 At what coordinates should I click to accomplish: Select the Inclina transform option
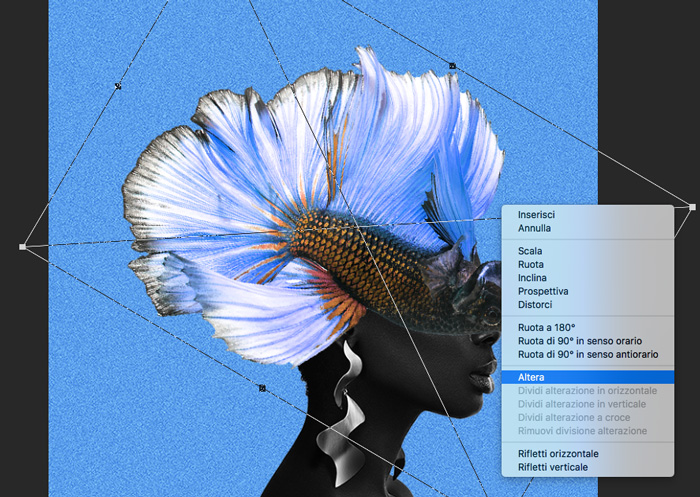[x=588, y=278]
